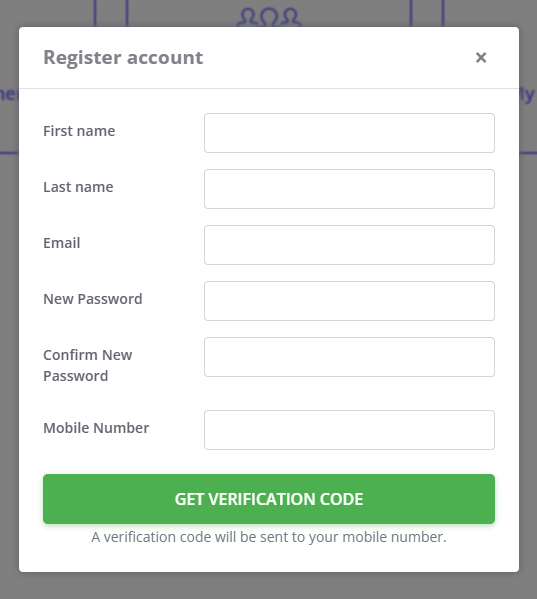Click into the New Password field

349,301
